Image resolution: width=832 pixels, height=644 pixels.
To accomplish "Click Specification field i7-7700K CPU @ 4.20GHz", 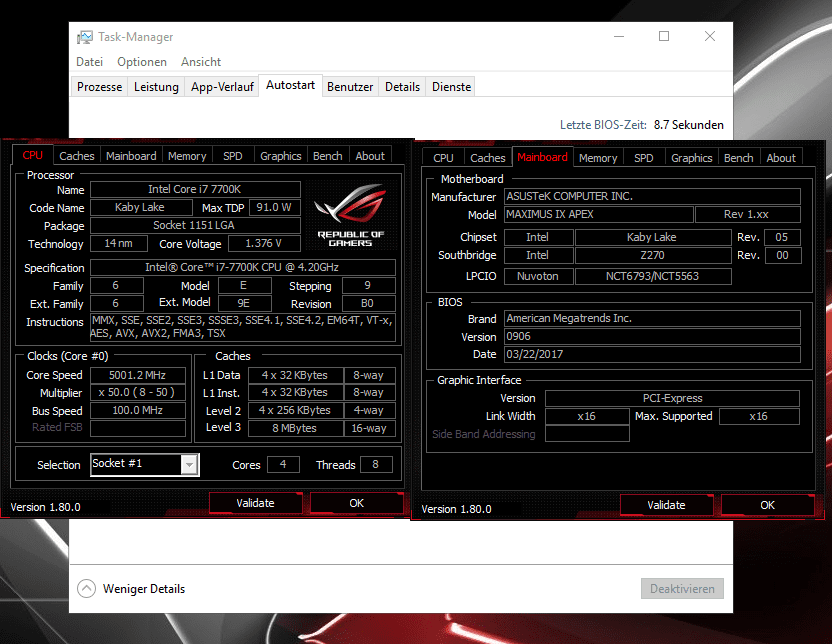I will (x=243, y=267).
